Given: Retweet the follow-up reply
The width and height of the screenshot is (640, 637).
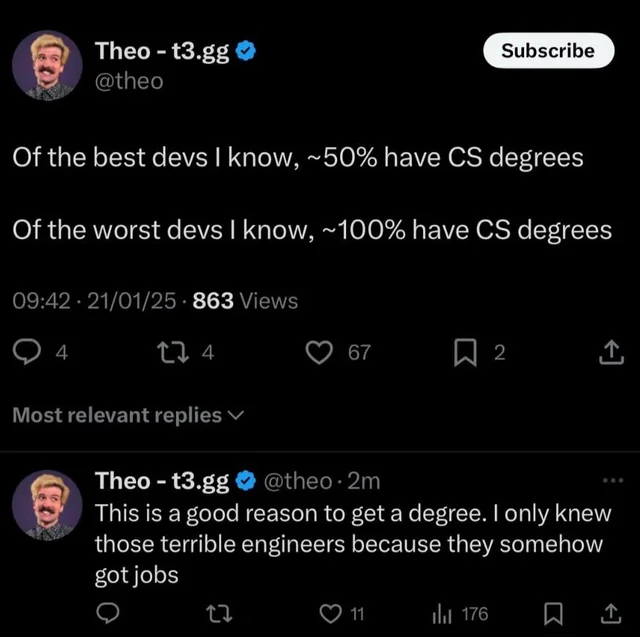Looking at the screenshot, I should click(x=211, y=613).
